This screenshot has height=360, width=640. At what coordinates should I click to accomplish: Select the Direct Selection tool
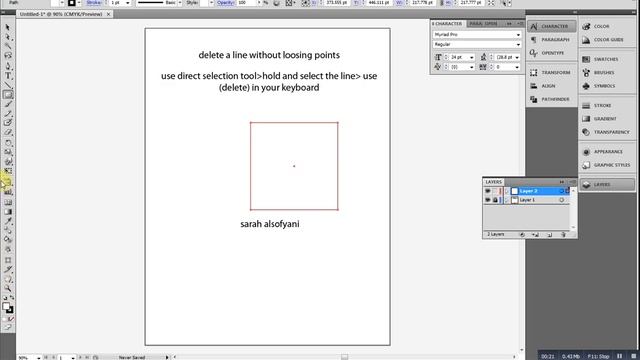[x=8, y=37]
